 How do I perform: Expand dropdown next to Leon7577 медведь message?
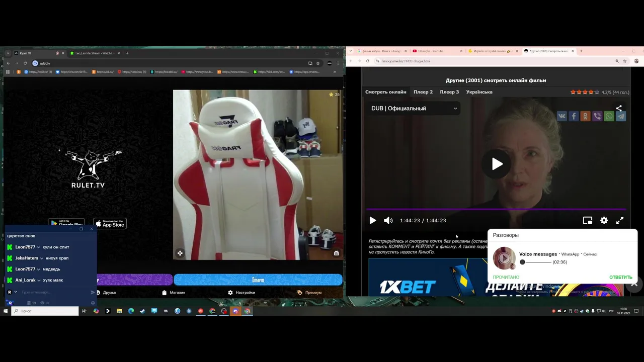[x=39, y=269]
